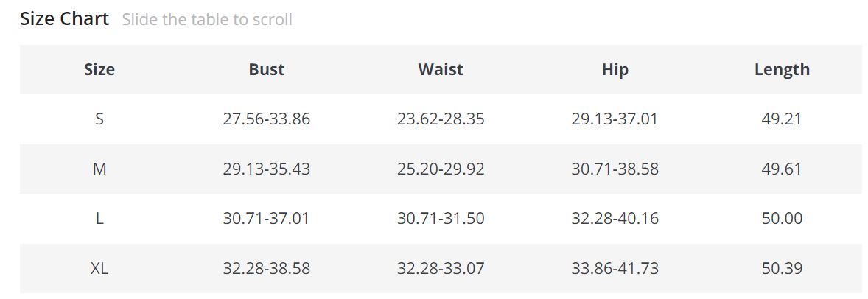This screenshot has height=299, width=868.
Task: Select the Waist column header
Action: [441, 69]
